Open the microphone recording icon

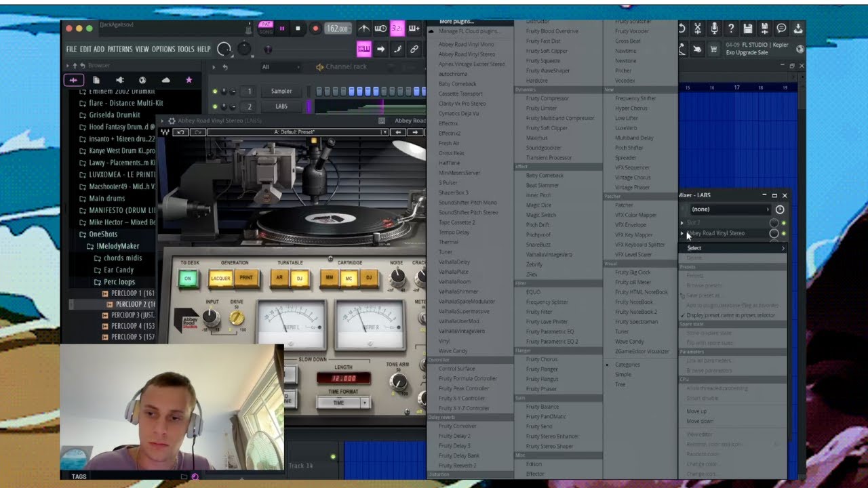point(714,28)
